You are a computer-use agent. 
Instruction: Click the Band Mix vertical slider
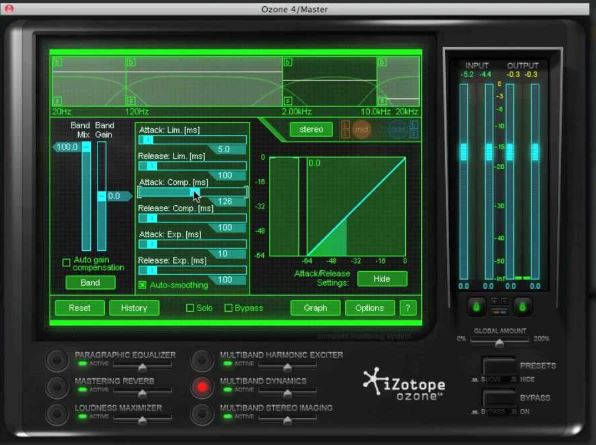tap(86, 196)
